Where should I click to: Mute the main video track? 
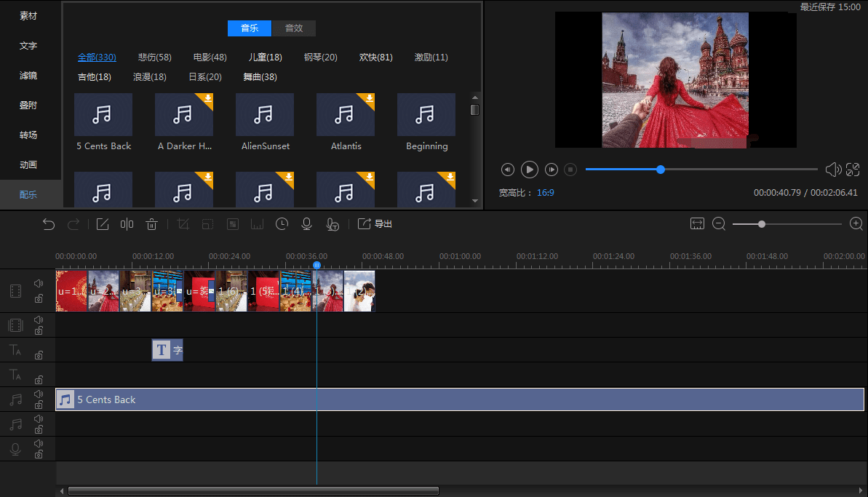click(38, 284)
